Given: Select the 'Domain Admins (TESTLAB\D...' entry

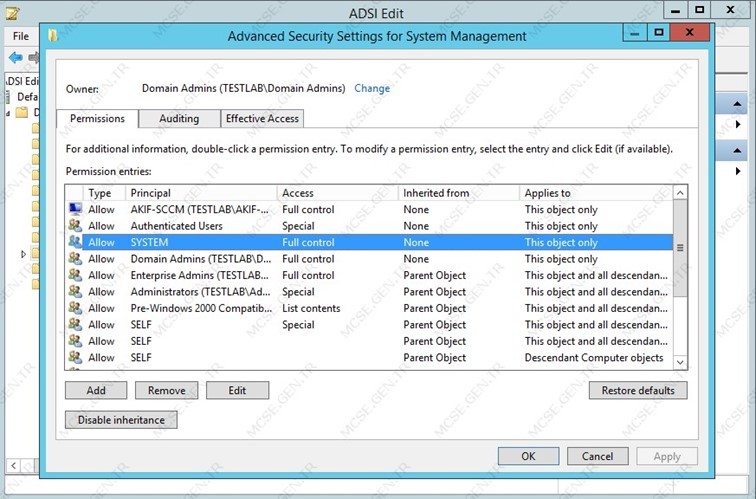Looking at the screenshot, I should click(370, 259).
